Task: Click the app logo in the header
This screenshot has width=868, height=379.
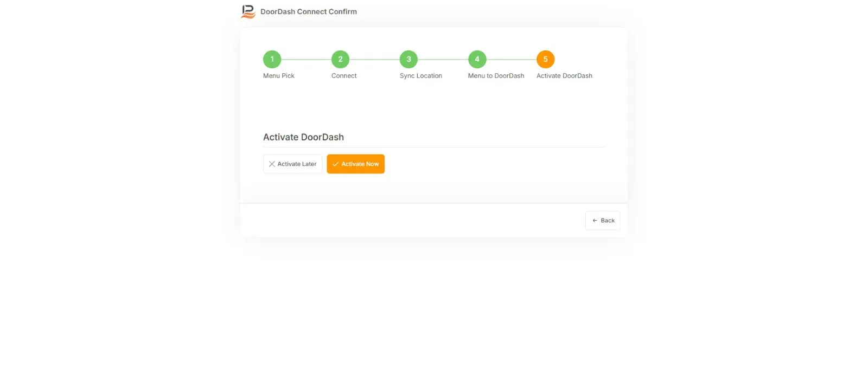Action: (x=248, y=11)
